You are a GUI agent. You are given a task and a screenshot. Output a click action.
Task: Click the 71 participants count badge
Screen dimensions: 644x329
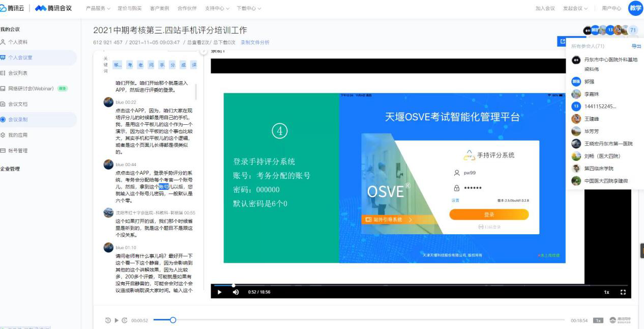(633, 30)
